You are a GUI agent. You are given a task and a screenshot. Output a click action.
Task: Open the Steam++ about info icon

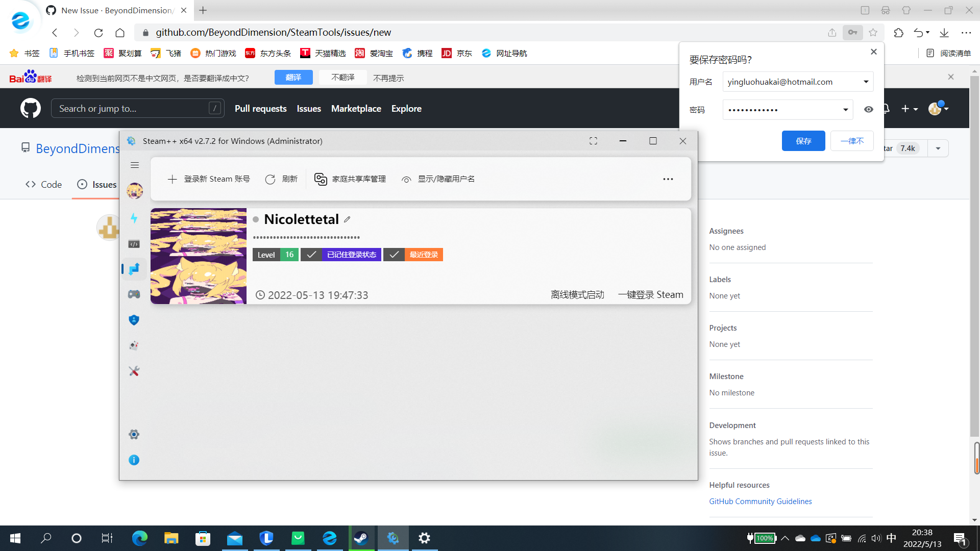(x=134, y=460)
